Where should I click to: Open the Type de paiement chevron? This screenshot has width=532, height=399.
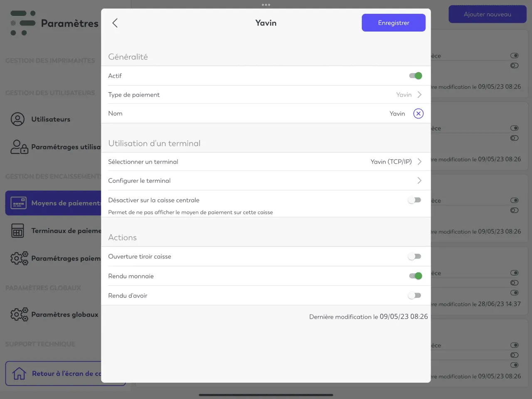click(x=419, y=95)
